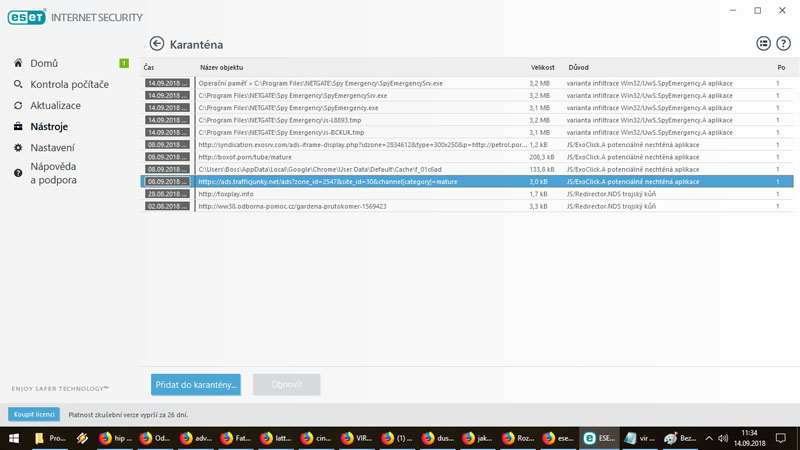The height and width of the screenshot is (450, 800).
Task: Switch to the Firefox VIR... taskbar window
Action: tap(357, 438)
